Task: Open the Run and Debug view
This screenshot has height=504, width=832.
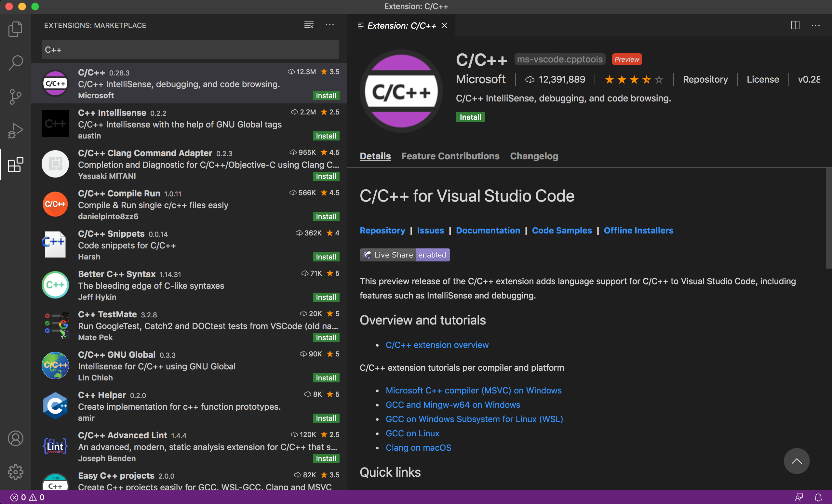Action: point(15,131)
